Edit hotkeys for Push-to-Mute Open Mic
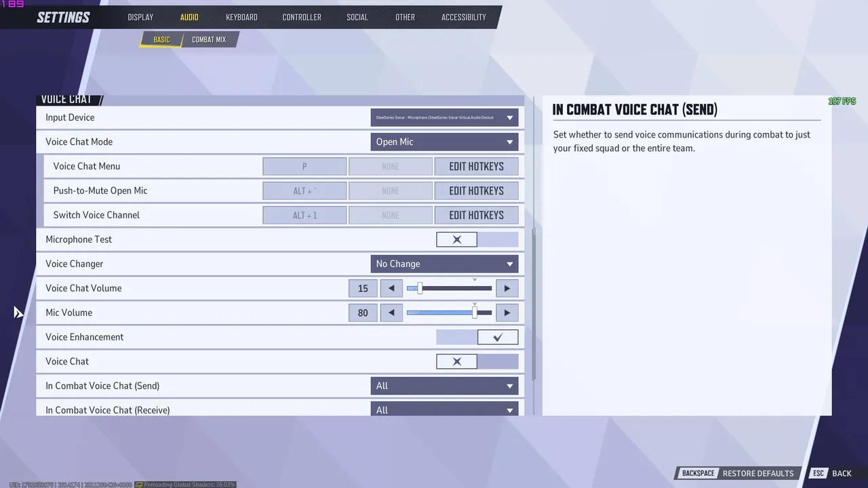This screenshot has width=868, height=488. 477,190
